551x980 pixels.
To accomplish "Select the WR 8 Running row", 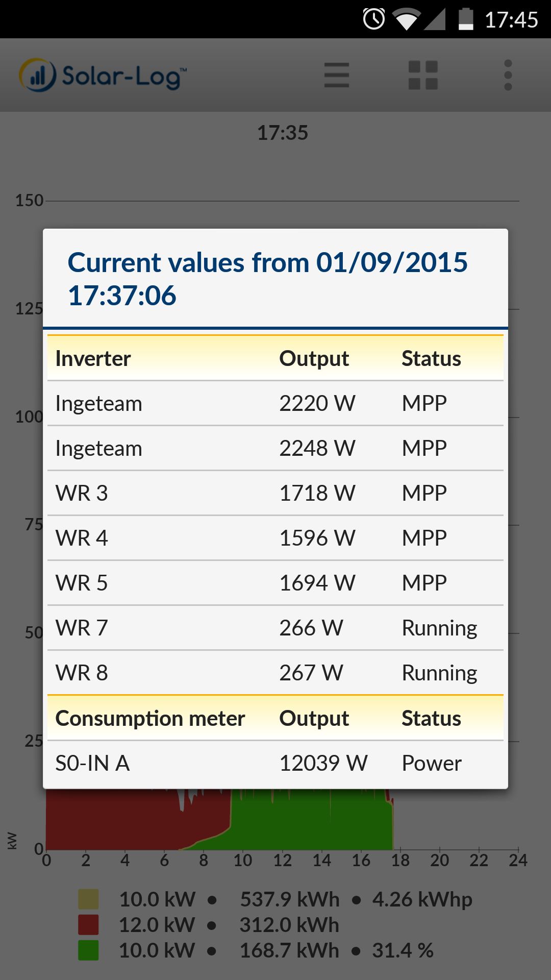I will (x=275, y=673).
